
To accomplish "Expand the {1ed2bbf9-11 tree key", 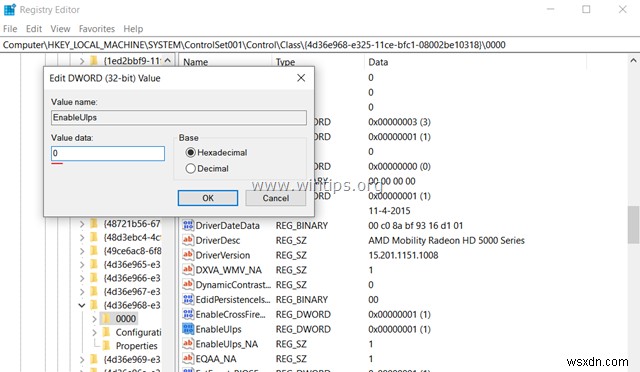I will 82,61.
